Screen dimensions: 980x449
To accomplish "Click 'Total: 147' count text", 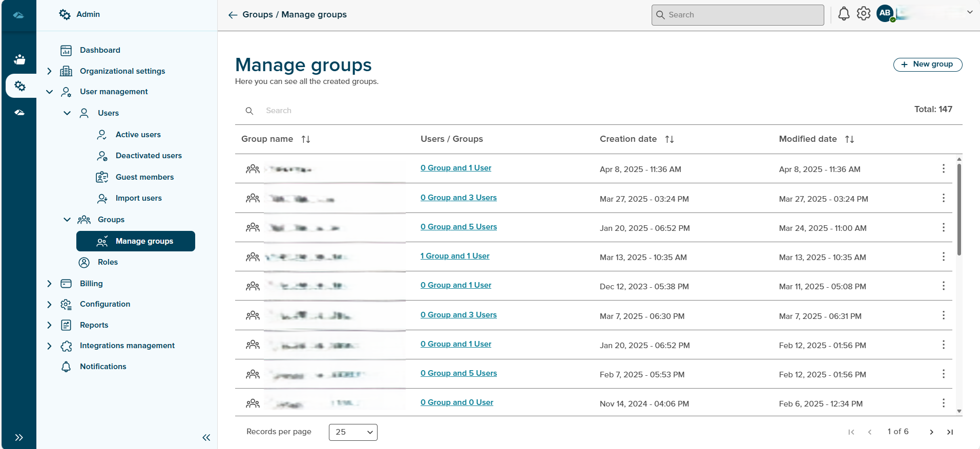I will (933, 109).
